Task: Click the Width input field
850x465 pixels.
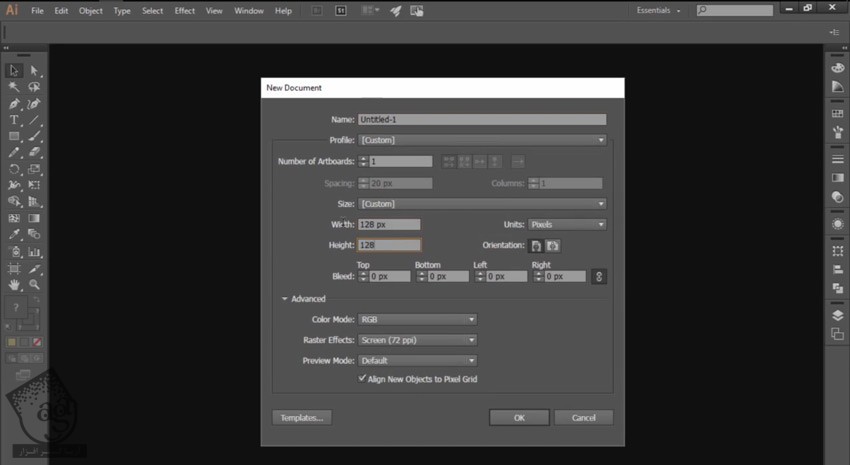Action: 389,224
